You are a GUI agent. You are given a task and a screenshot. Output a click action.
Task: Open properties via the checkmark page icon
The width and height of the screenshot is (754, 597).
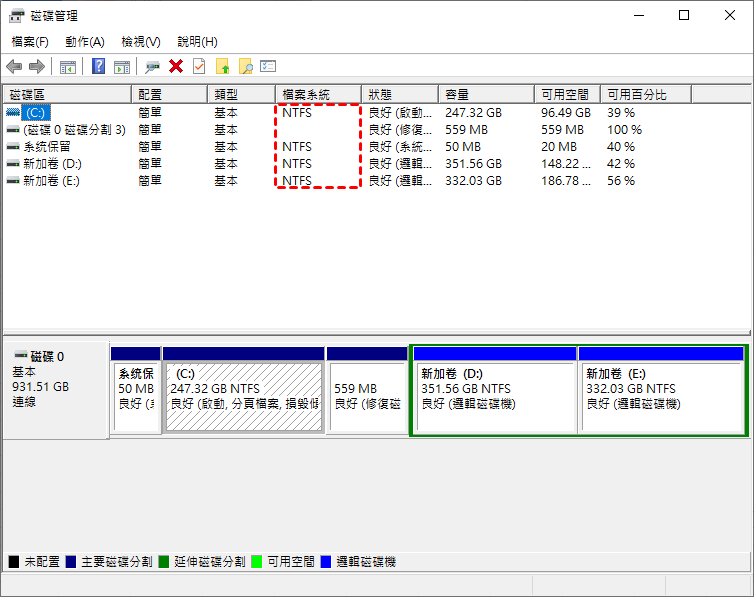coord(199,66)
